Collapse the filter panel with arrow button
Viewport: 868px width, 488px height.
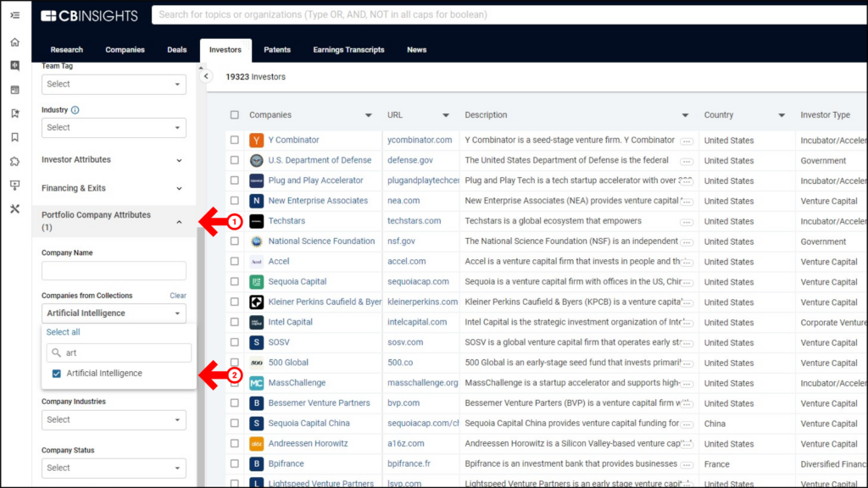point(206,76)
